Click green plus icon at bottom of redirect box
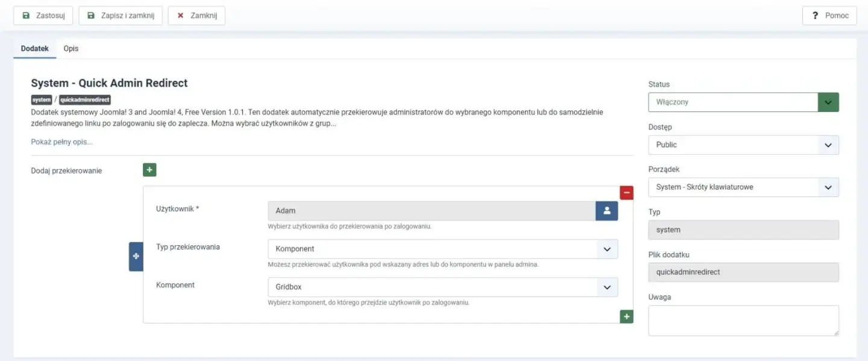The image size is (868, 361). point(626,316)
